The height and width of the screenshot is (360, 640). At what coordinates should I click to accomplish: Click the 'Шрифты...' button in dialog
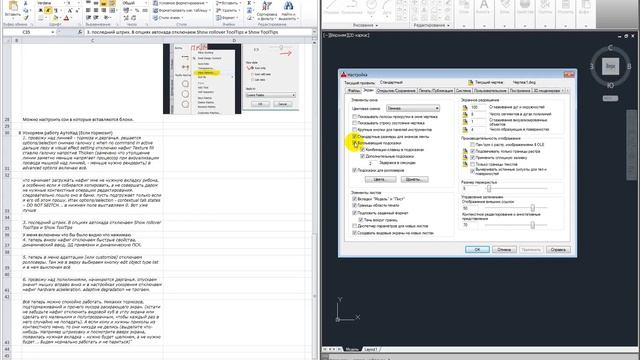pos(414,179)
